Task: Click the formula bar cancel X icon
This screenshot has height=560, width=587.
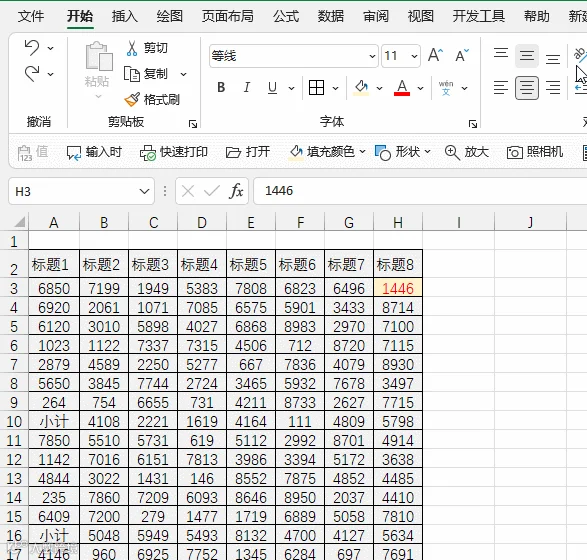Action: tap(188, 191)
